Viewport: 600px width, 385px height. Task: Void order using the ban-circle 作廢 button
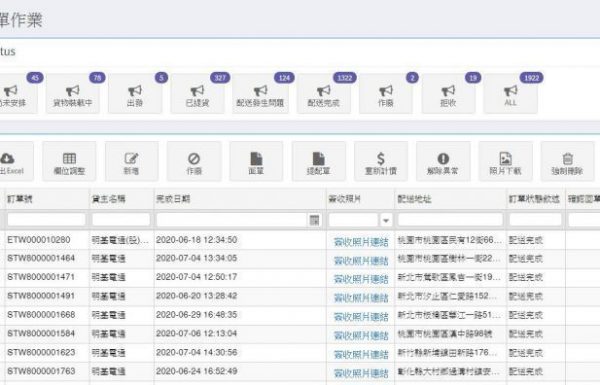(x=194, y=161)
